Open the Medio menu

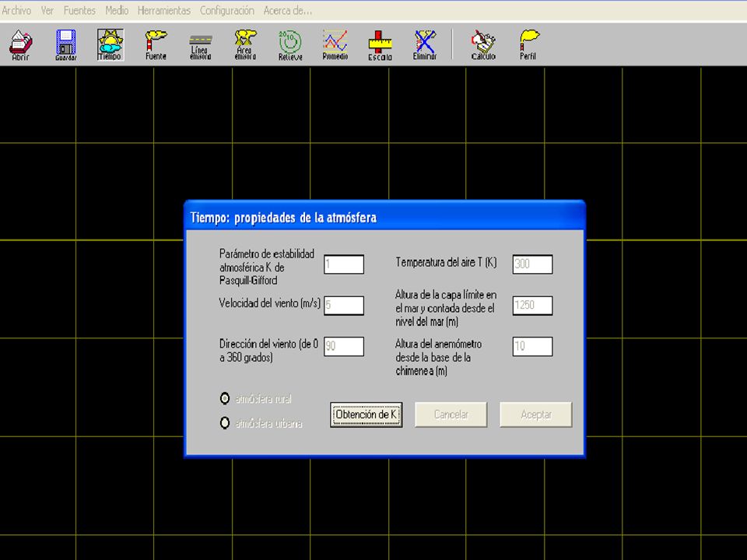click(x=117, y=10)
